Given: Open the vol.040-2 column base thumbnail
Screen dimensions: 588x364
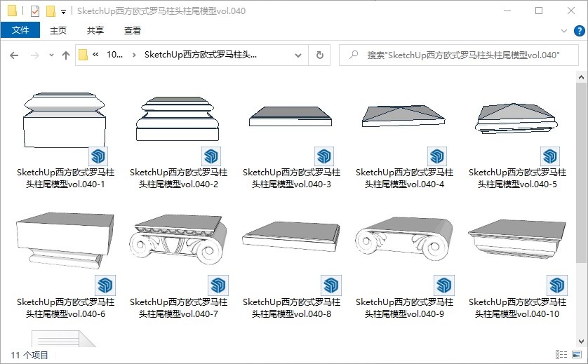Looking at the screenshot, I should pos(178,119).
